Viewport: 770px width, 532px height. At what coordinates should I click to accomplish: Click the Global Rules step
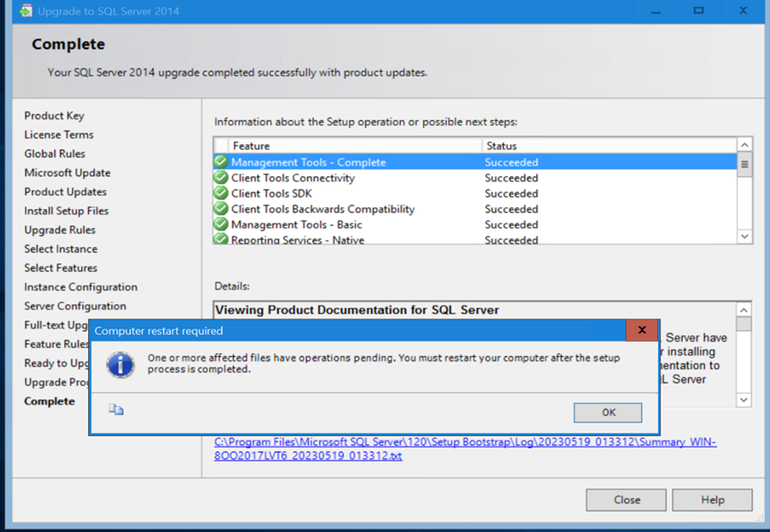click(54, 154)
